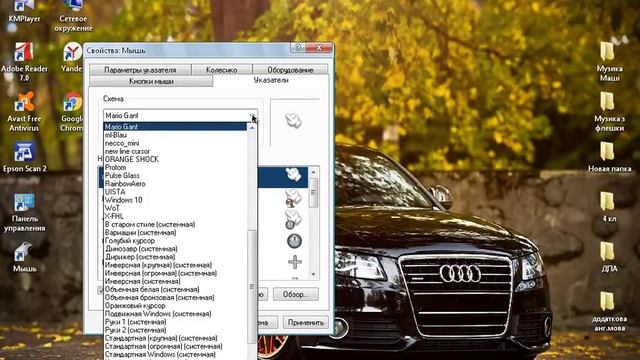640x360 pixels.
Task: Pick Динозавр (системная) scheme
Action: 175,249
